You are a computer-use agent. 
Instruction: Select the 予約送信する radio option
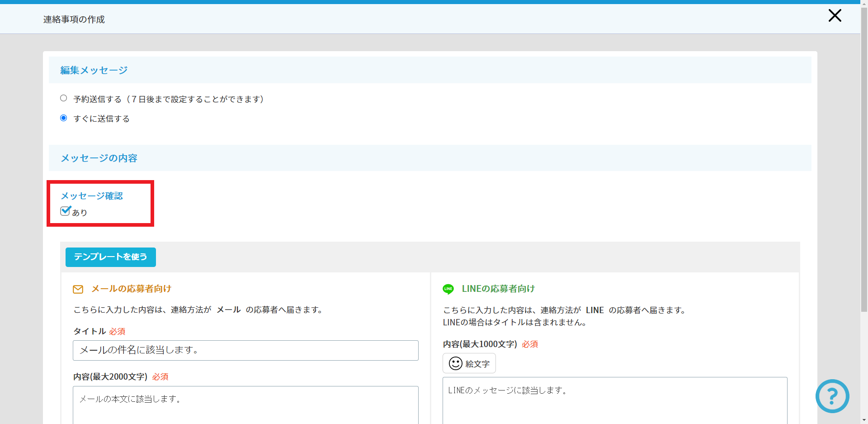pyautogui.click(x=64, y=98)
